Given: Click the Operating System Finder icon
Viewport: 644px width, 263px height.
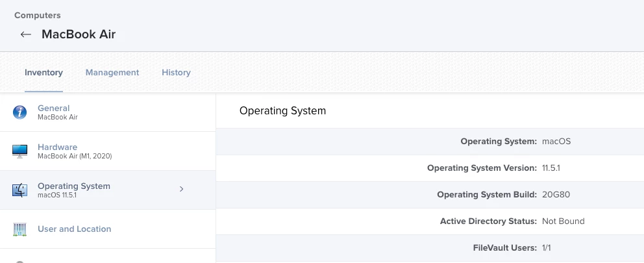Looking at the screenshot, I should [19, 190].
